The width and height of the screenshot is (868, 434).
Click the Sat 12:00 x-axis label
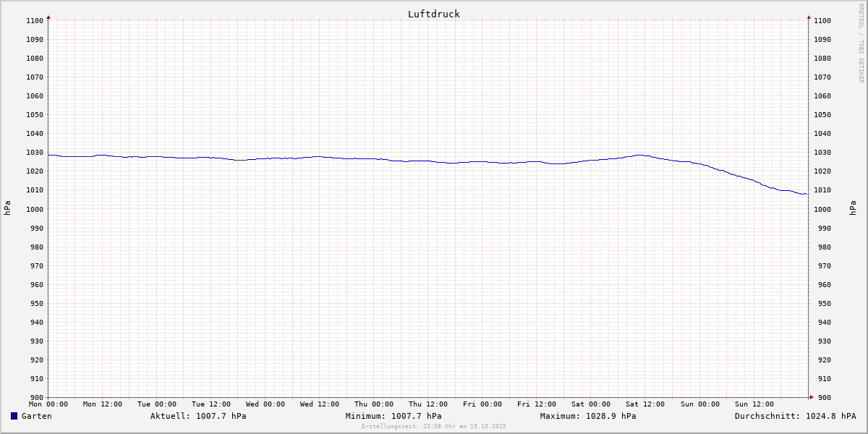pyautogui.click(x=645, y=404)
